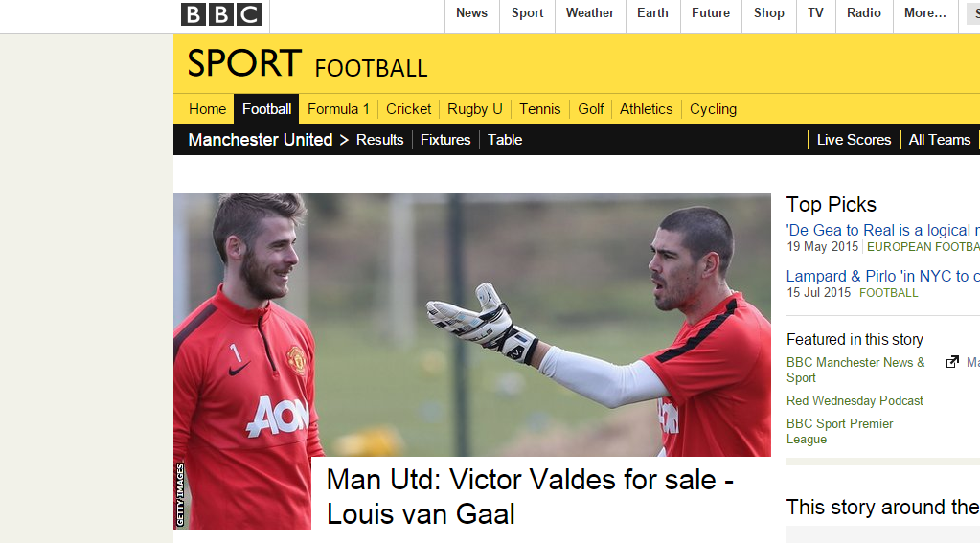The image size is (980, 543).
Task: Open the Cricket sport tab
Action: pyautogui.click(x=408, y=109)
